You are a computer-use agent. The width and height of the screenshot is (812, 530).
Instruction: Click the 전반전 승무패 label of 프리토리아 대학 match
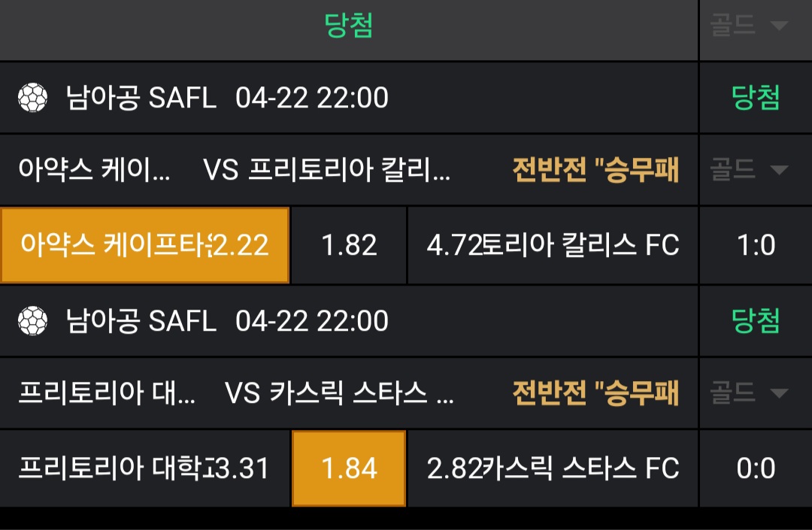click(x=595, y=393)
